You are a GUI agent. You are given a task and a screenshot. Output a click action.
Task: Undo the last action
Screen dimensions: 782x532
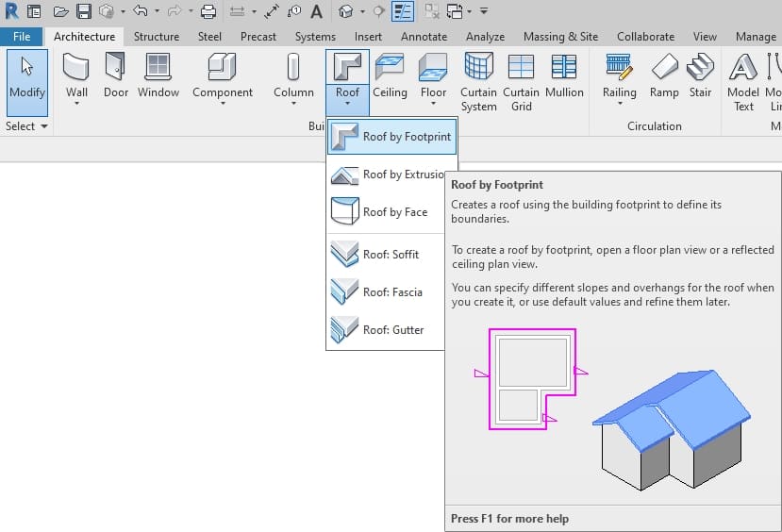141,11
